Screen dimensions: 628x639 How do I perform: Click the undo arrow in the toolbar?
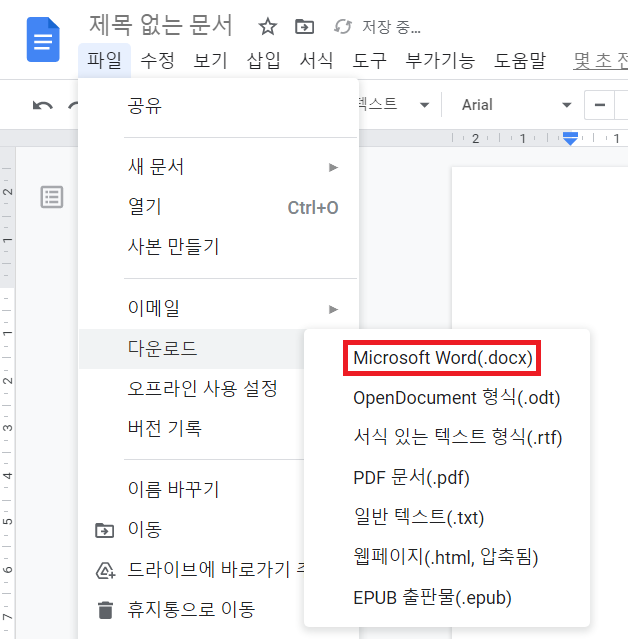(x=42, y=106)
